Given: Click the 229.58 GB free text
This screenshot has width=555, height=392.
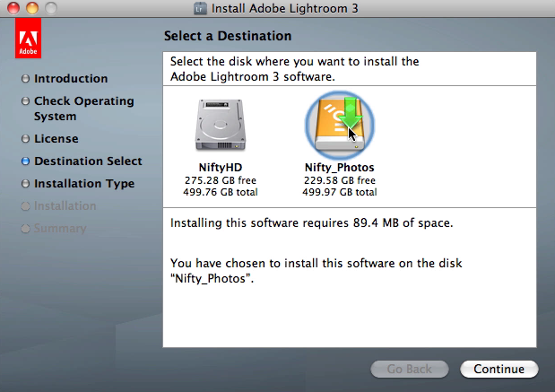Looking at the screenshot, I should point(340,180).
